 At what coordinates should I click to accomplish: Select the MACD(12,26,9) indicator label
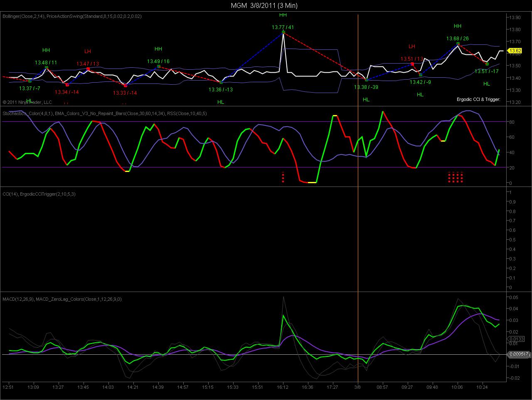pos(62,299)
